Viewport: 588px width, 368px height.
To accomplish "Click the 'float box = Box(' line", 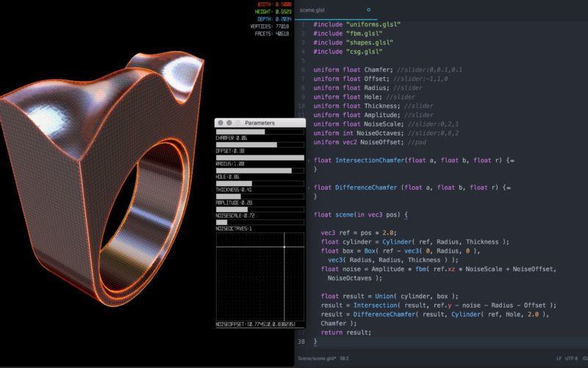I will [x=401, y=251].
